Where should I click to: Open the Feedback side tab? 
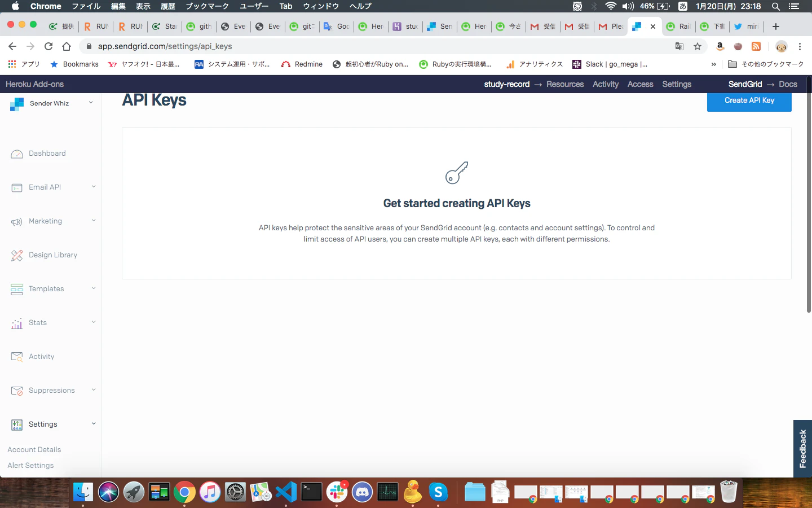[x=803, y=449]
